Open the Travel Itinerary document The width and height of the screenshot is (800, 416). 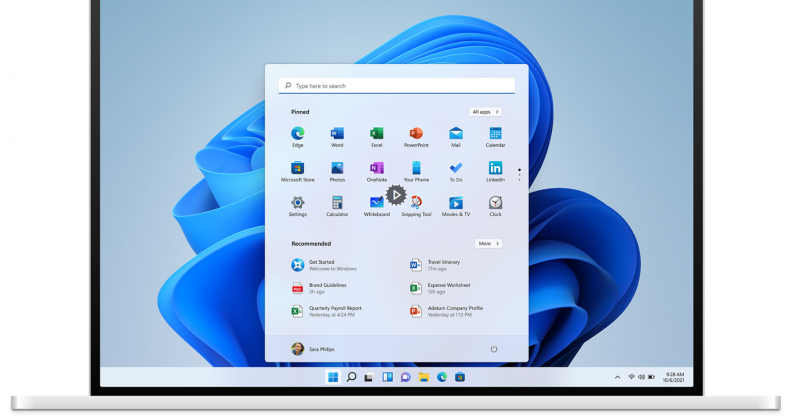pos(435,265)
